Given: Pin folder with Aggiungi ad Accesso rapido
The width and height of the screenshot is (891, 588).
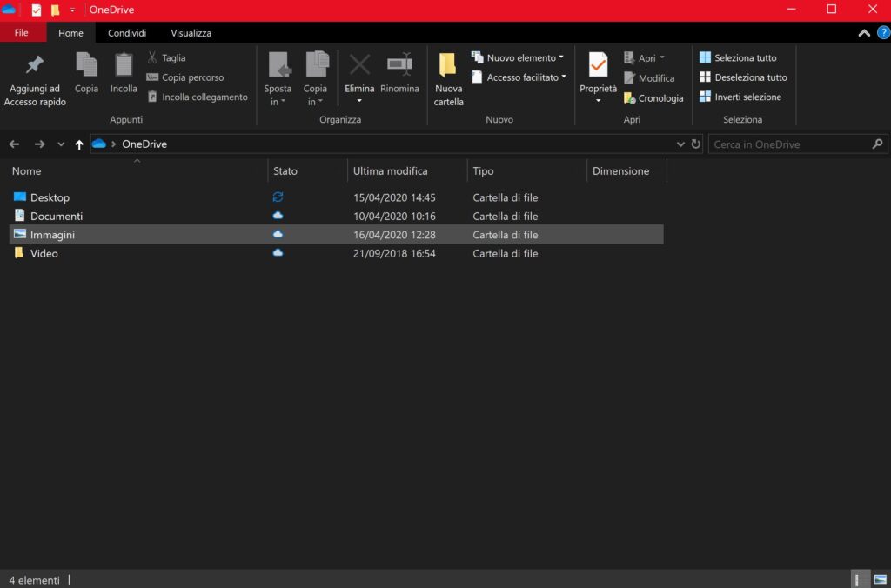Looking at the screenshot, I should pos(35,79).
